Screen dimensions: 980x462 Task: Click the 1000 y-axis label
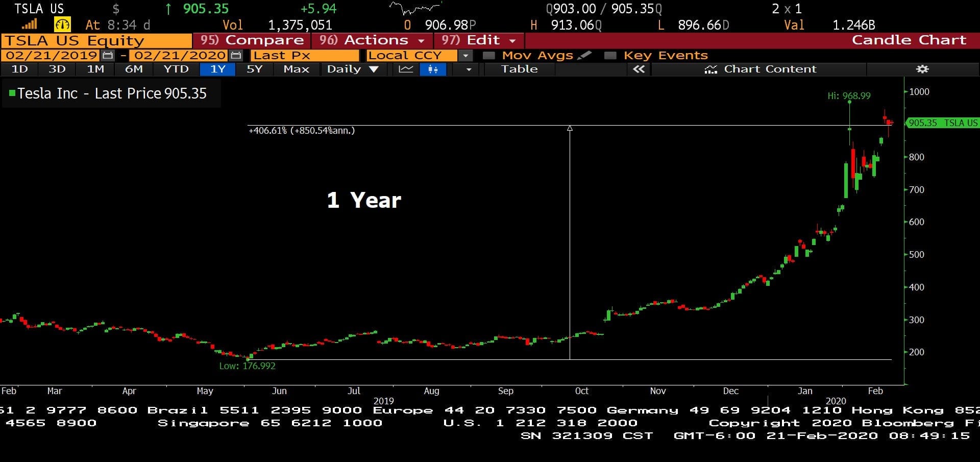click(x=919, y=92)
